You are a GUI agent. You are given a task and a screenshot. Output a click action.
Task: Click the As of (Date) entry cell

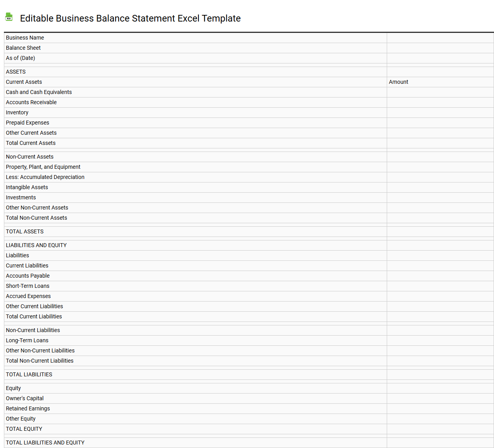440,58
